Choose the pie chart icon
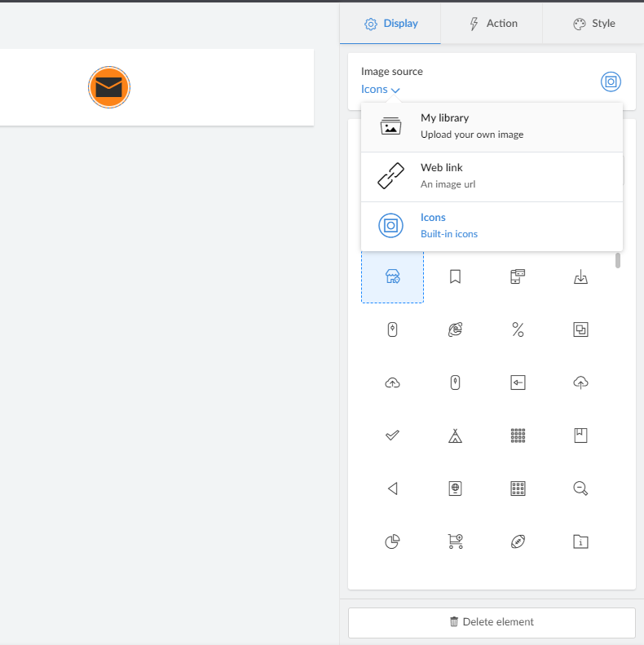The height and width of the screenshot is (645, 644). [x=392, y=541]
